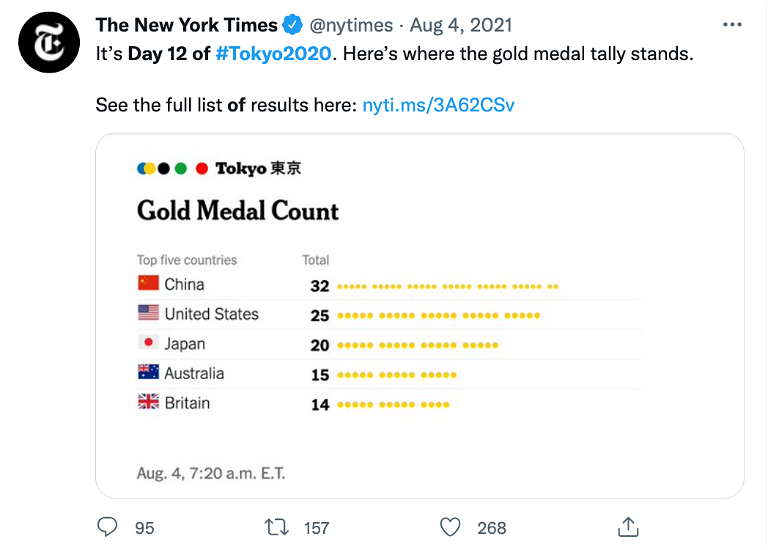
Task: Open the three-dot more options menu
Action: pos(732,24)
